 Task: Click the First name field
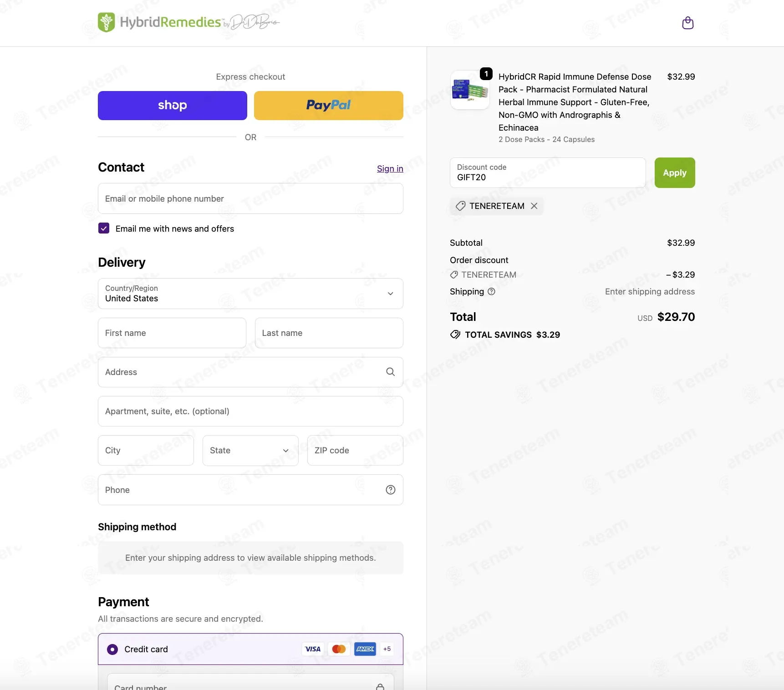(x=172, y=333)
